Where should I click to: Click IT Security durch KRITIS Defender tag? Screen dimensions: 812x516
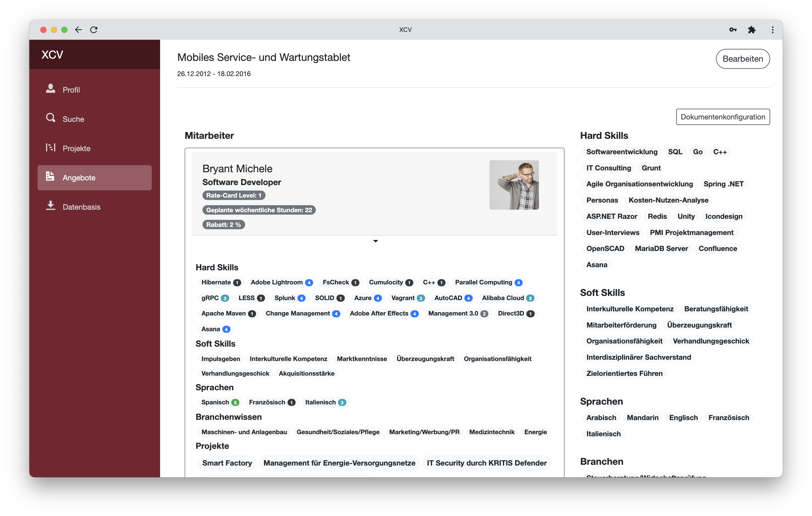(487, 463)
